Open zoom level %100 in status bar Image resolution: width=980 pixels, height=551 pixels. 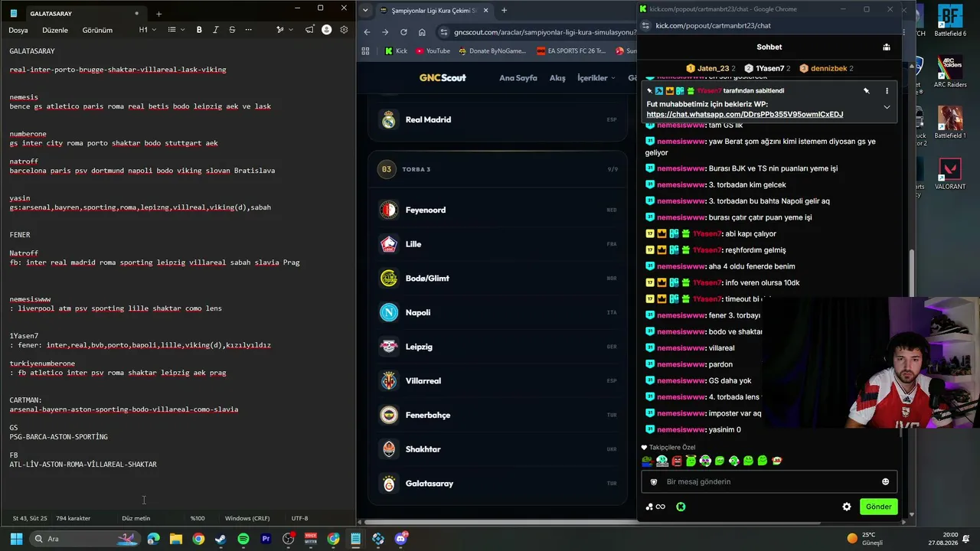click(x=198, y=518)
